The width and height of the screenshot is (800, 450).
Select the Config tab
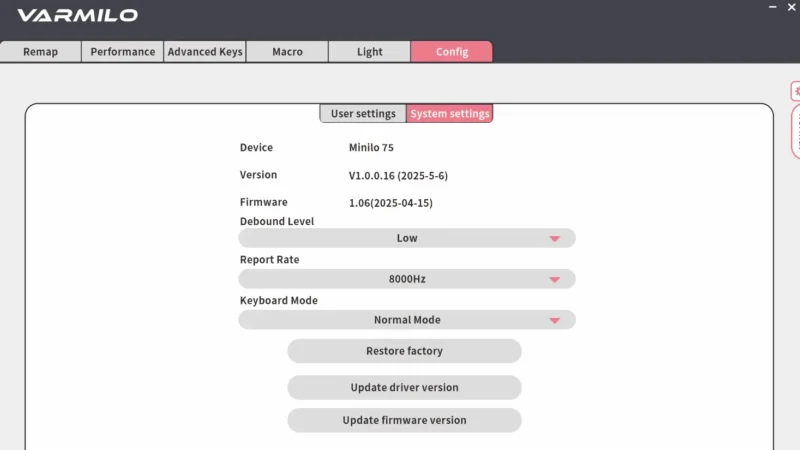pyautogui.click(x=452, y=52)
